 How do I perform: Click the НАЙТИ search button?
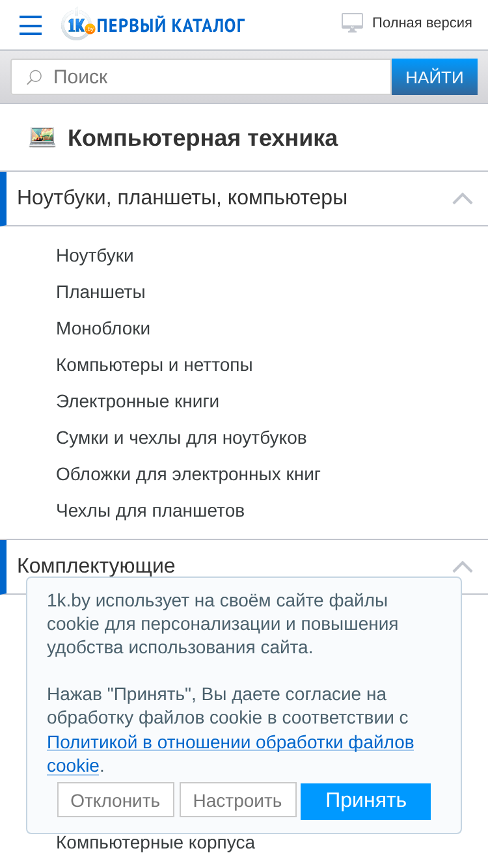click(435, 77)
